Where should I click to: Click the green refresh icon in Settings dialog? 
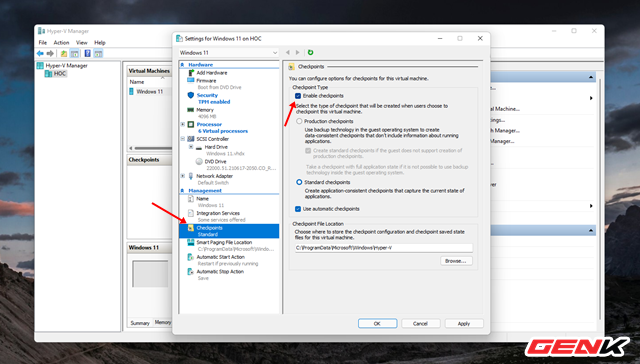click(x=310, y=52)
